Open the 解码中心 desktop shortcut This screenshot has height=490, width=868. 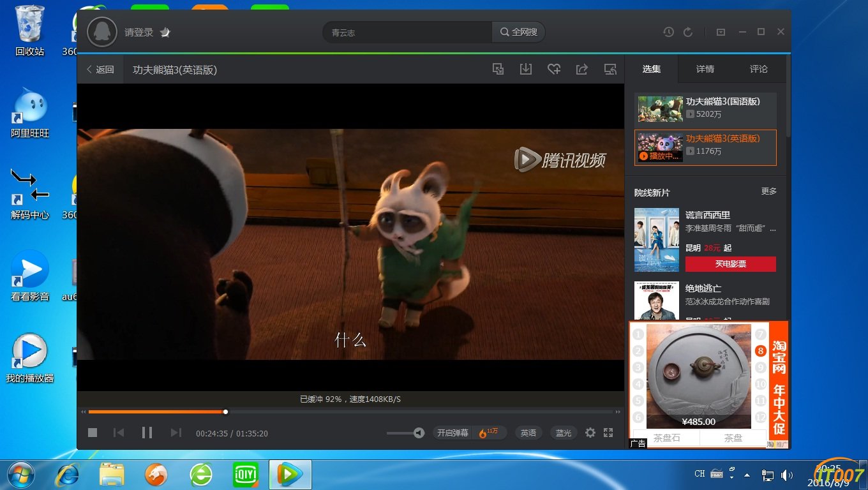[30, 195]
